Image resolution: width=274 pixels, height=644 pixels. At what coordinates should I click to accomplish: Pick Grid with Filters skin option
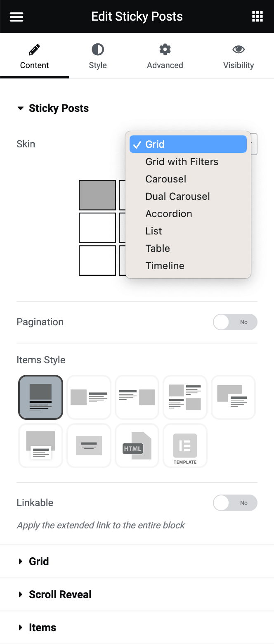[x=182, y=162]
